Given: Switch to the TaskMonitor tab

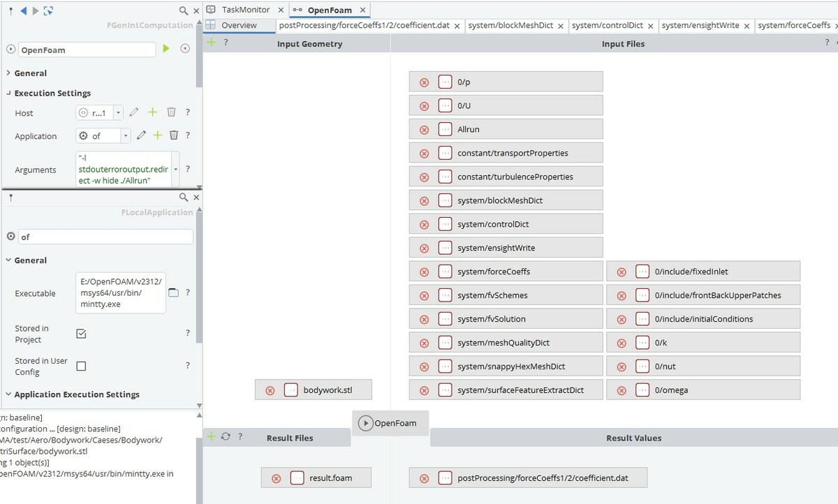Looking at the screenshot, I should click(245, 10).
